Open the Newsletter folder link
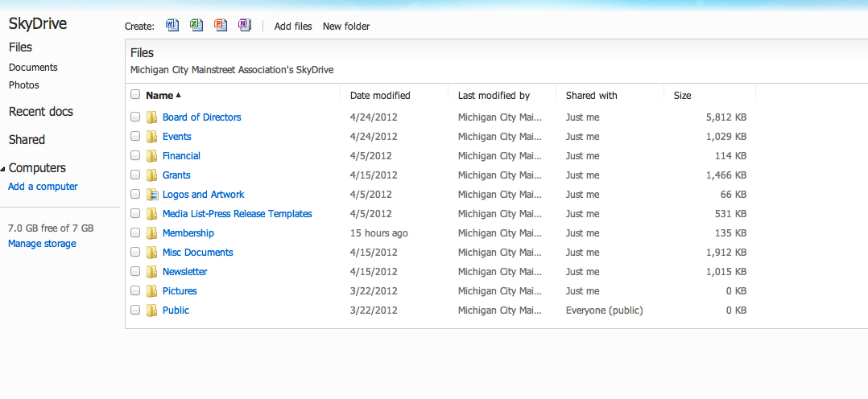 point(184,272)
